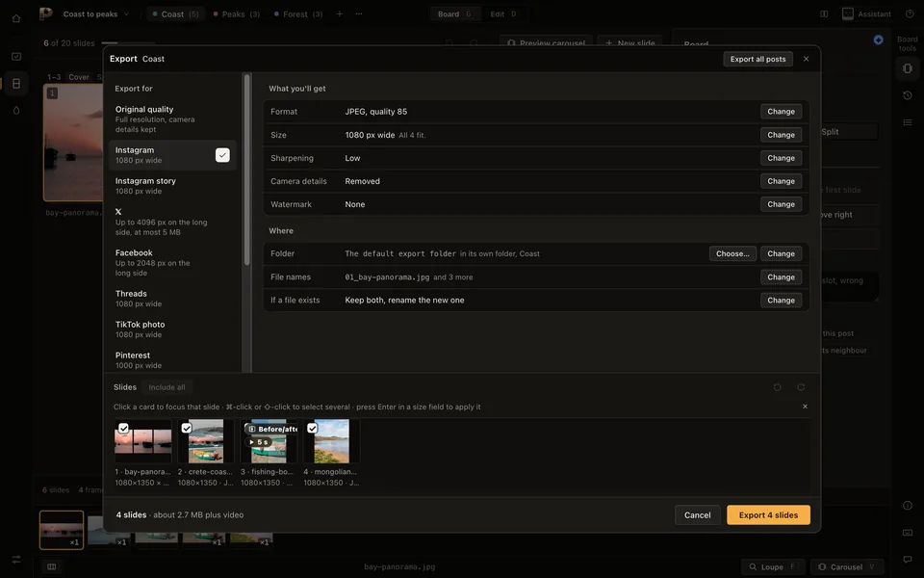Click the info icon in the lower right rail
Screen dimensions: 924x578
click(908, 506)
